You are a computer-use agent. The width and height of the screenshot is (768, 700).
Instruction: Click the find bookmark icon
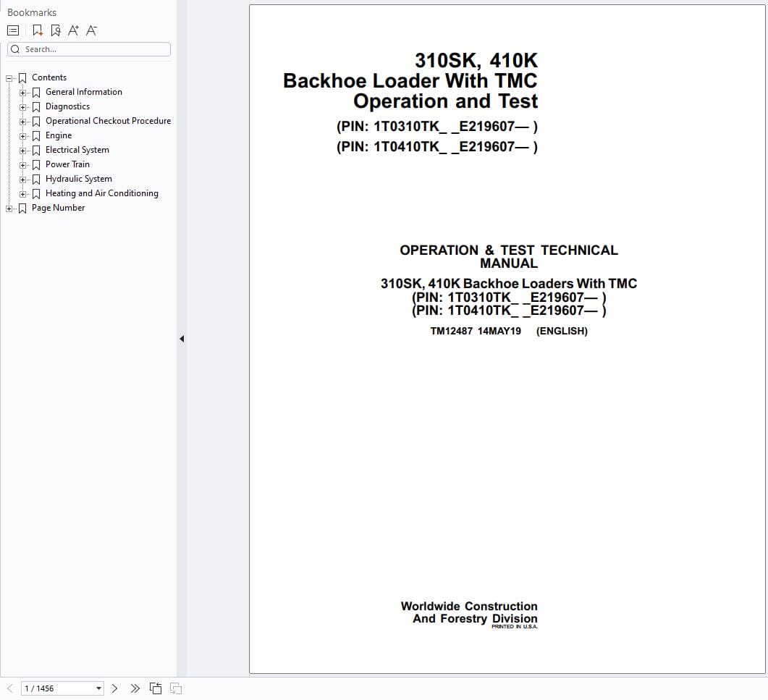click(x=56, y=31)
